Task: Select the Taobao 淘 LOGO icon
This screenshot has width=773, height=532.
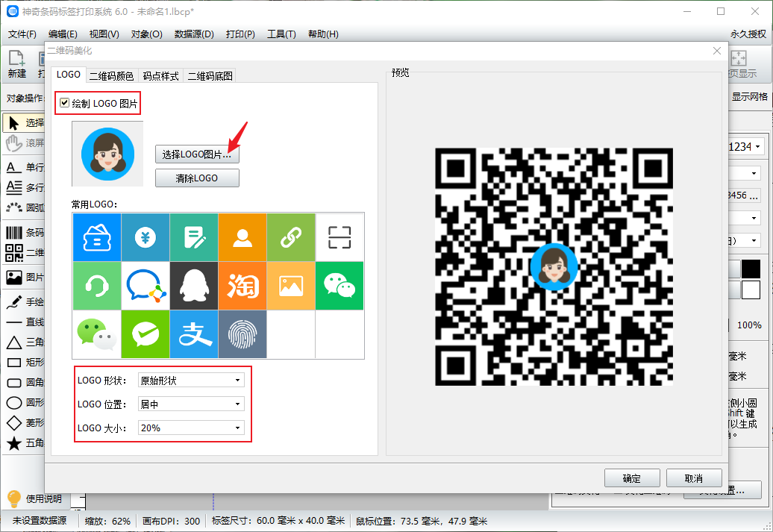Action: [x=242, y=286]
